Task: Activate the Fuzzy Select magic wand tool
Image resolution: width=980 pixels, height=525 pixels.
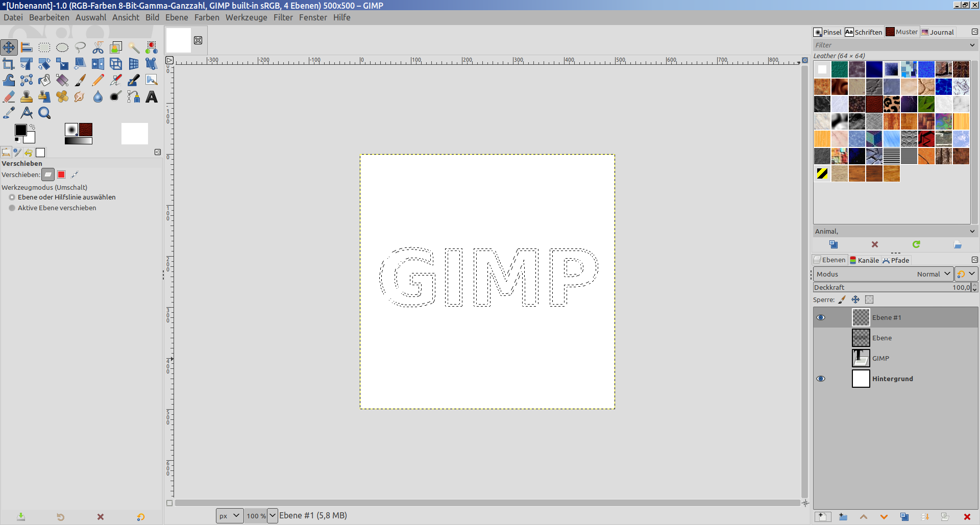Action: click(134, 47)
